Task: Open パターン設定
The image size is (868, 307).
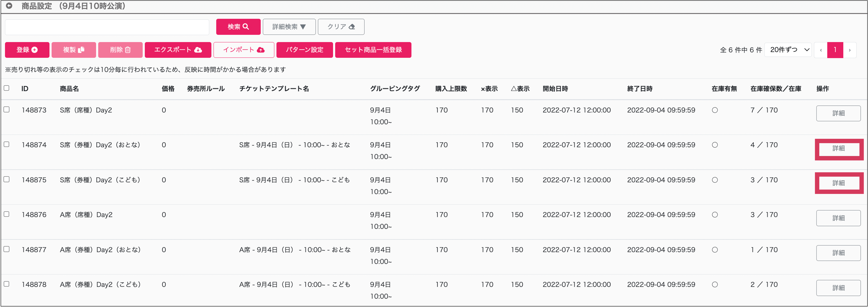Action: click(304, 50)
